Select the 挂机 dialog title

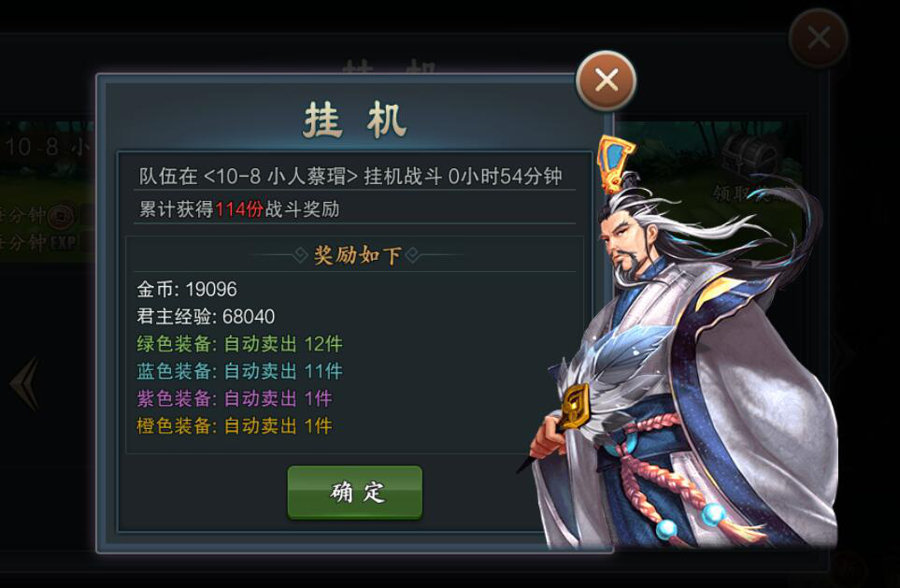tap(355, 120)
